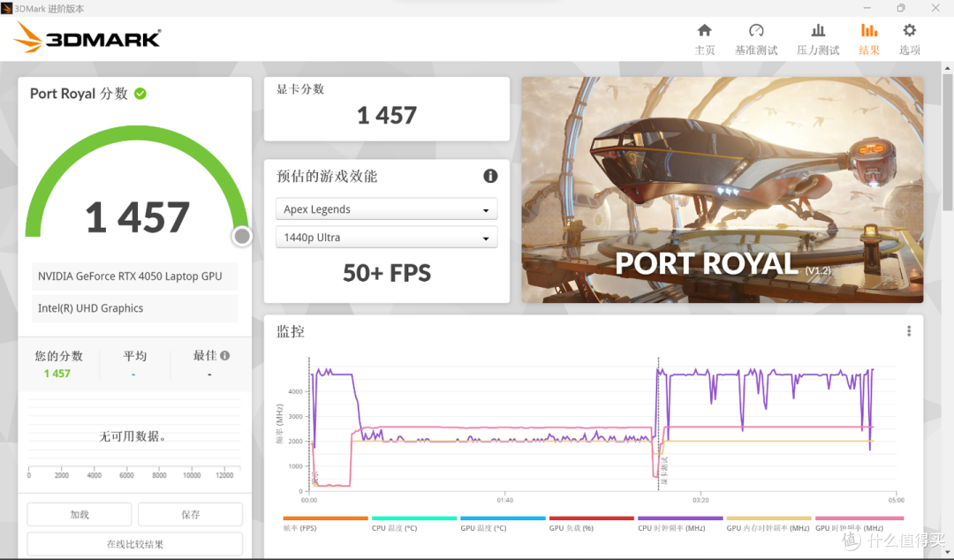Click the 50+ FPS estimate
The height and width of the screenshot is (560, 954).
coord(387,273)
